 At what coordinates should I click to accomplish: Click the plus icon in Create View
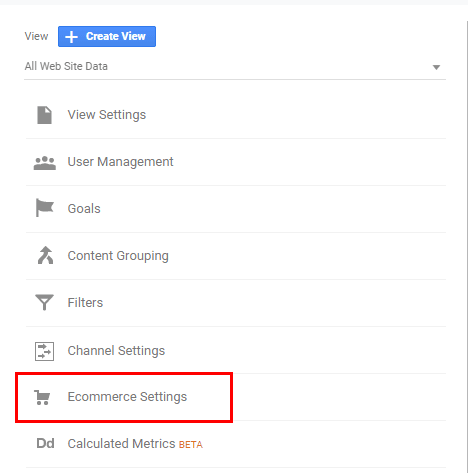pyautogui.click(x=71, y=37)
